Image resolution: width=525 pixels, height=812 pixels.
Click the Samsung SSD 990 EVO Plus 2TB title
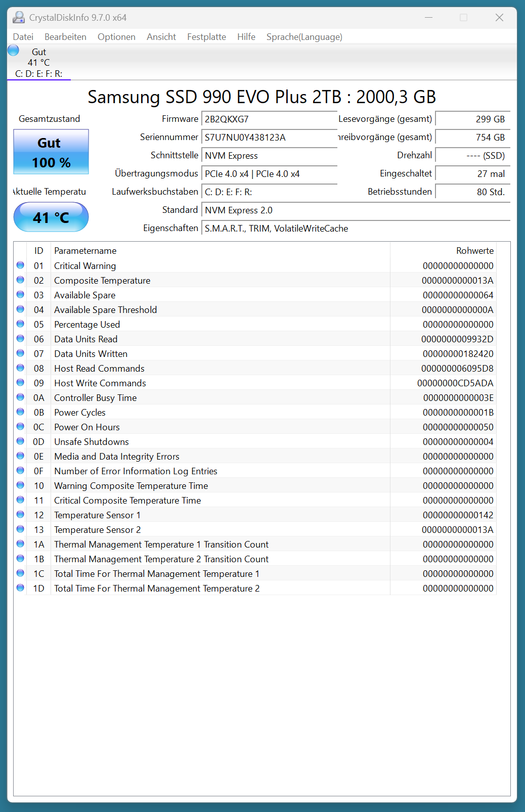262,97
